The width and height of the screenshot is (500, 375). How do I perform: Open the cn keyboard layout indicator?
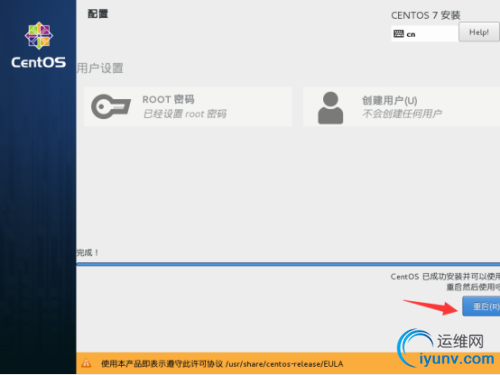424,34
